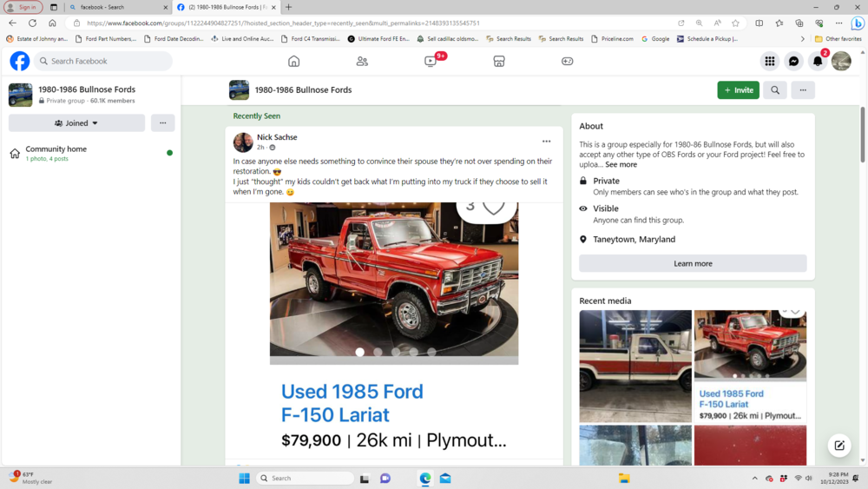Image resolution: width=868 pixels, height=489 pixels.
Task: Toggle browser split screen icon
Action: 759,23
